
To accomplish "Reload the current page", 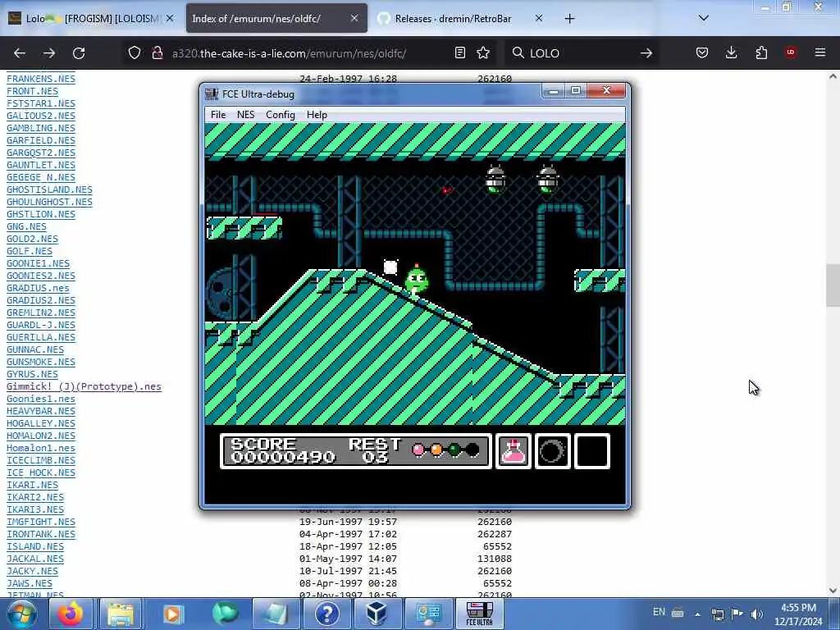I will [x=79, y=53].
